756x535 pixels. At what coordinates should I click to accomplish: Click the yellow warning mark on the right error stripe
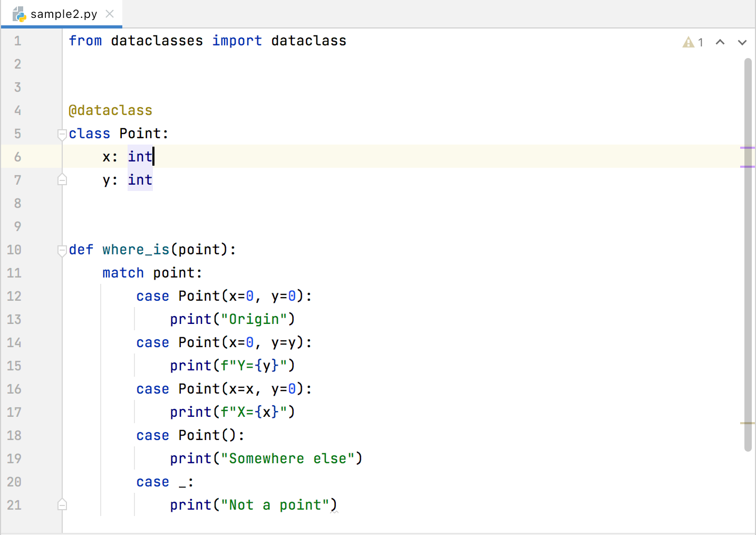749,422
